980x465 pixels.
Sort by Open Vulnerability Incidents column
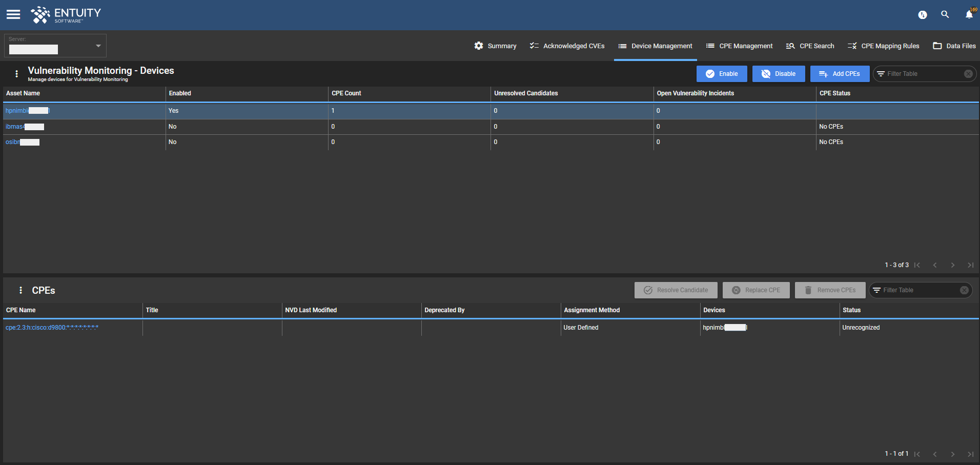point(696,93)
